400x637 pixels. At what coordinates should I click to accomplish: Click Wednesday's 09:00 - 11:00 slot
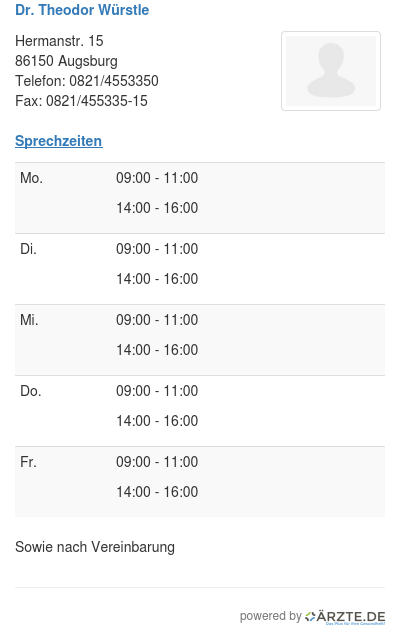tap(157, 320)
